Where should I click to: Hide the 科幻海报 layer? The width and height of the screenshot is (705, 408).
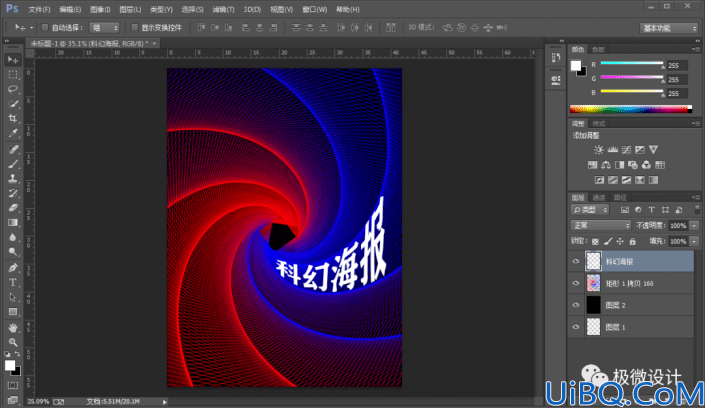tap(576, 261)
